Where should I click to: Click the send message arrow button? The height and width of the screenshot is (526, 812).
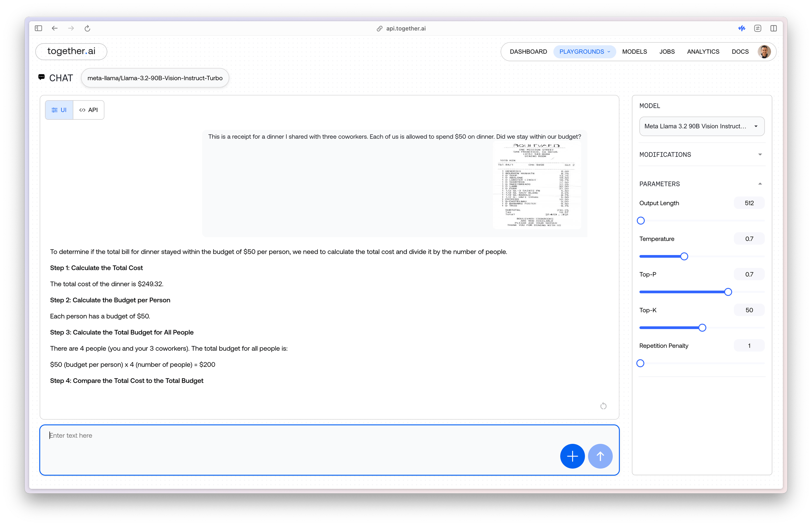coord(600,456)
